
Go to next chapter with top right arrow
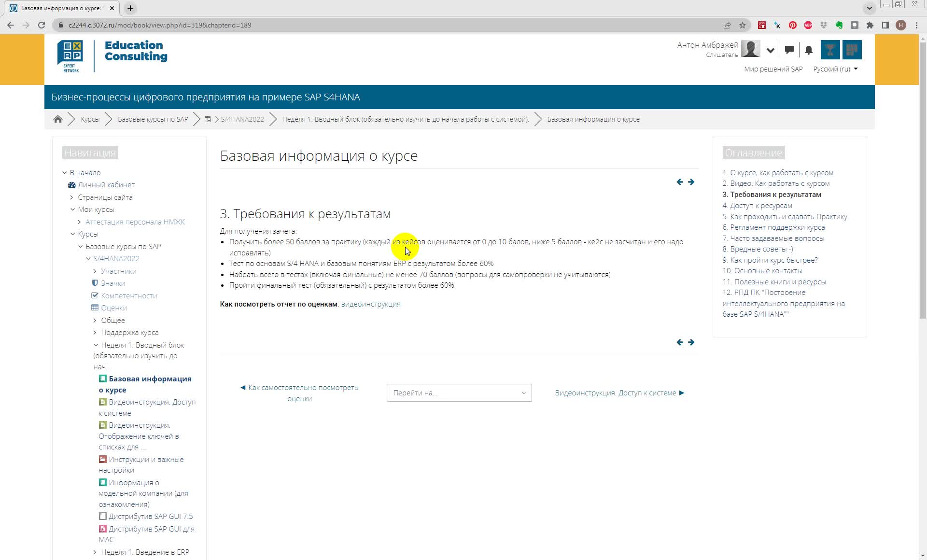(x=691, y=182)
